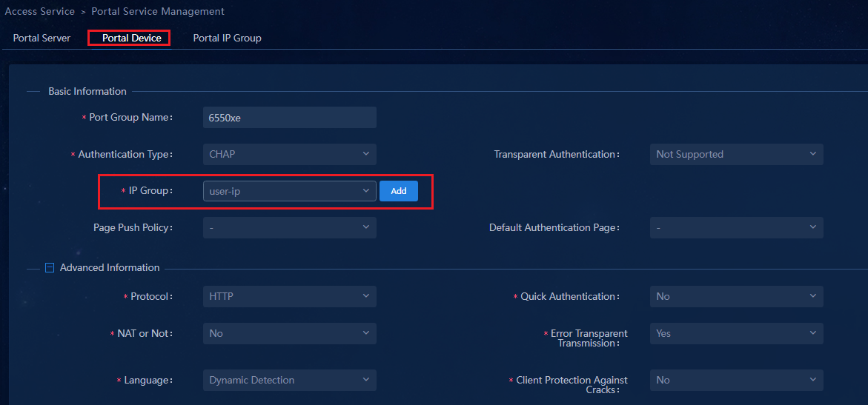The height and width of the screenshot is (405, 868).
Task: Open the Client Protection Against Cracks dropdown
Action: [x=736, y=380]
